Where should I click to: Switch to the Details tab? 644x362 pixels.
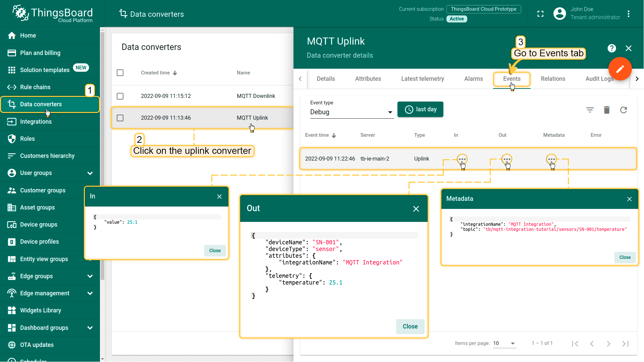[326, 79]
